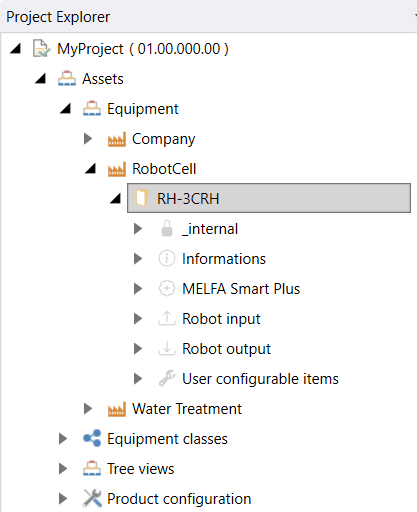Click the MyProject document icon
The width and height of the screenshot is (417, 512).
41,49
